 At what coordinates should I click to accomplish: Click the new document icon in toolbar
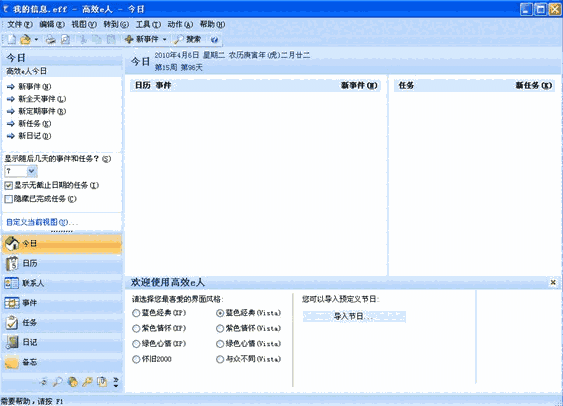[x=12, y=39]
